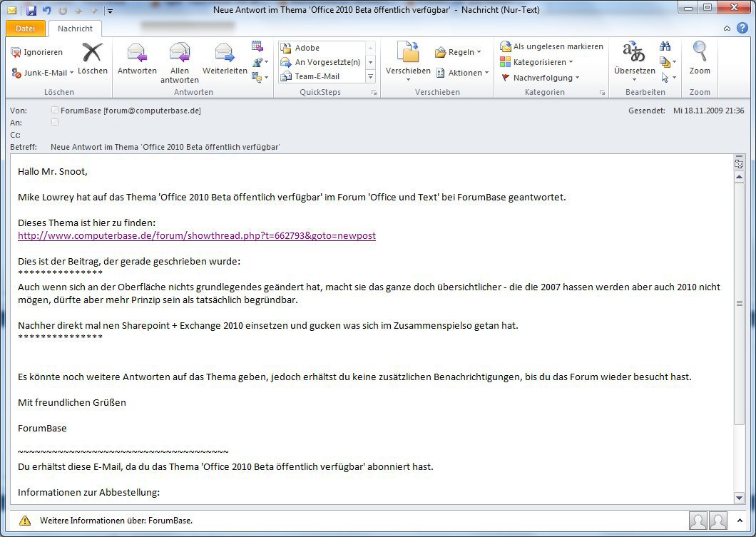The width and height of the screenshot is (756, 537).
Task: Click the meeting reply calendar icon
Action: (257, 46)
